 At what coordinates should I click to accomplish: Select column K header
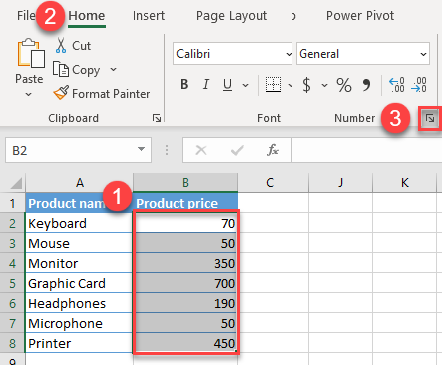coord(404,183)
